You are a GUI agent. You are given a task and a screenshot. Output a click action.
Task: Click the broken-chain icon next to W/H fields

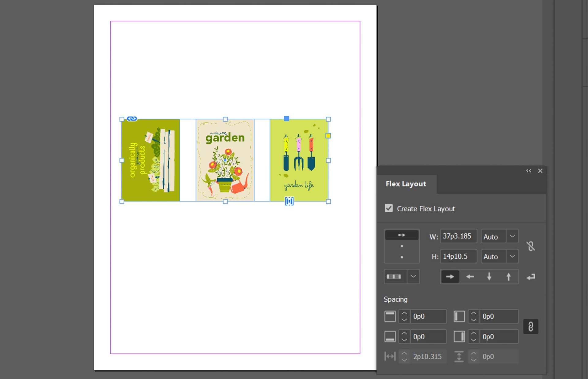click(x=531, y=246)
